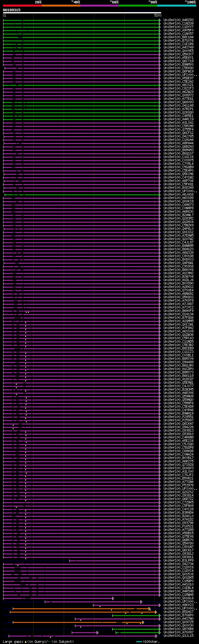The width and height of the screenshot is (199, 644).
Task: Select hit UniRef100_C5KKQ0
Action: (x=178, y=68)
